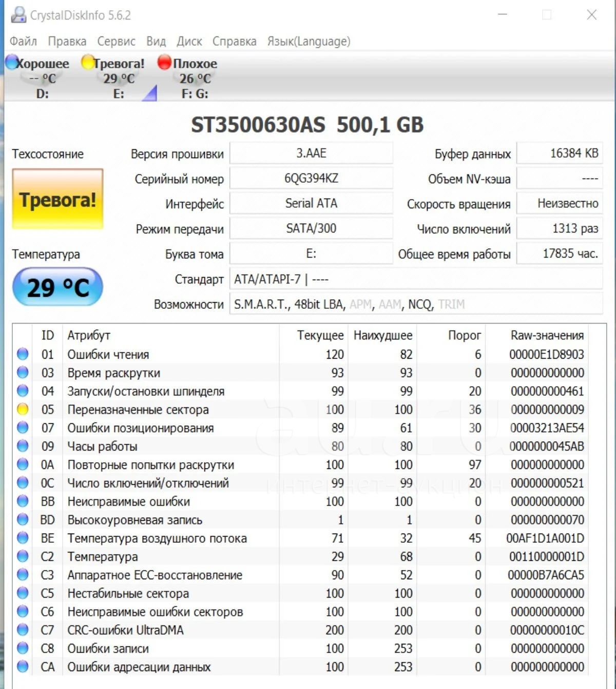Click raw value 00000E1D8903
This screenshot has height=689, width=616.
click(x=547, y=354)
